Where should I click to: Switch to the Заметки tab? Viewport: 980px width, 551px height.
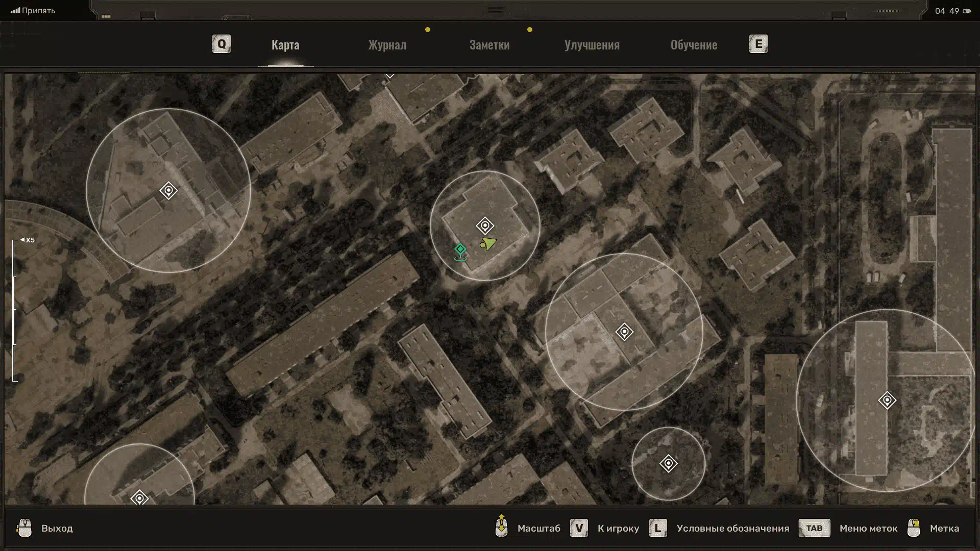point(489,45)
